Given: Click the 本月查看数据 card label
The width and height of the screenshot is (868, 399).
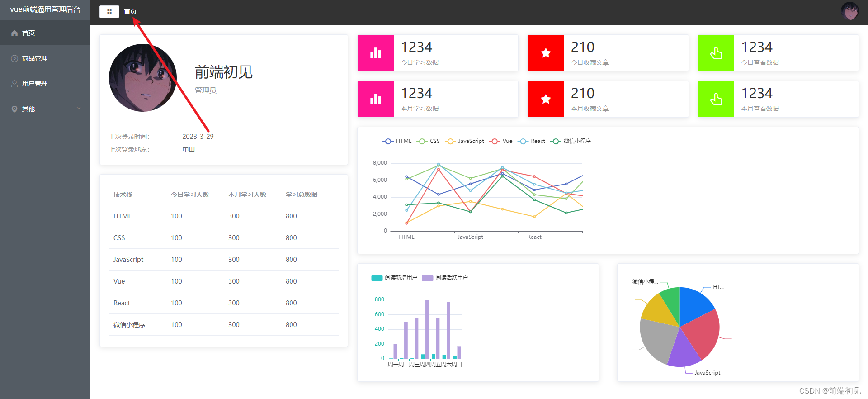Looking at the screenshot, I should (760, 109).
